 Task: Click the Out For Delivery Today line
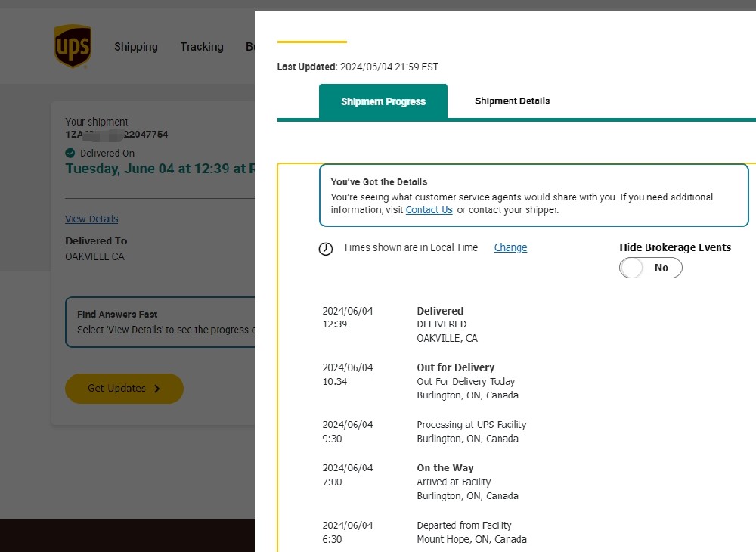pos(466,381)
